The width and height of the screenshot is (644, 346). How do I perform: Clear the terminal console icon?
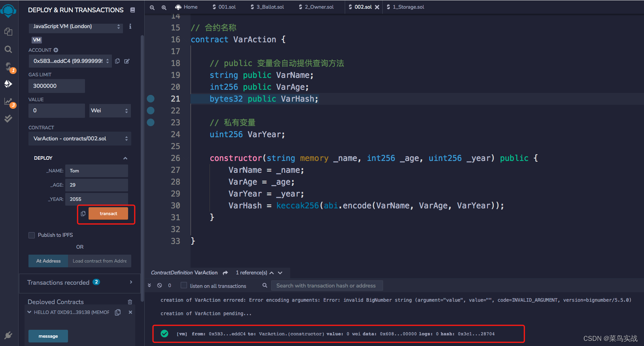coord(159,285)
